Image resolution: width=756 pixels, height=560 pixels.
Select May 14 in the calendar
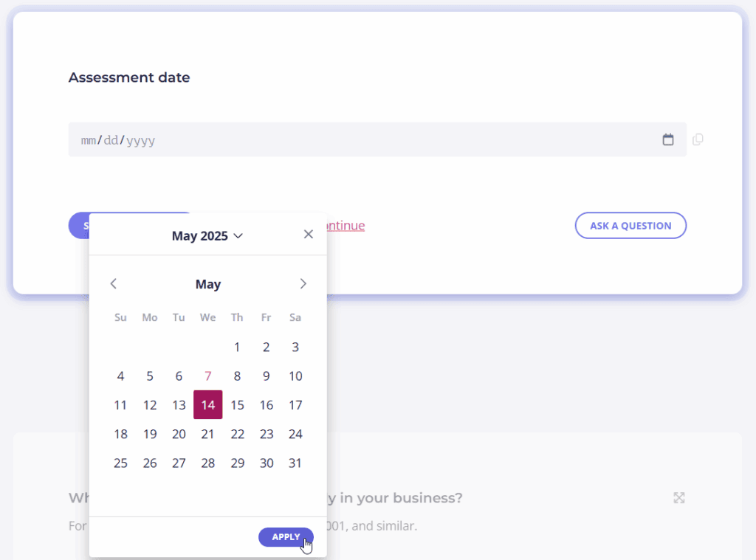(x=207, y=405)
